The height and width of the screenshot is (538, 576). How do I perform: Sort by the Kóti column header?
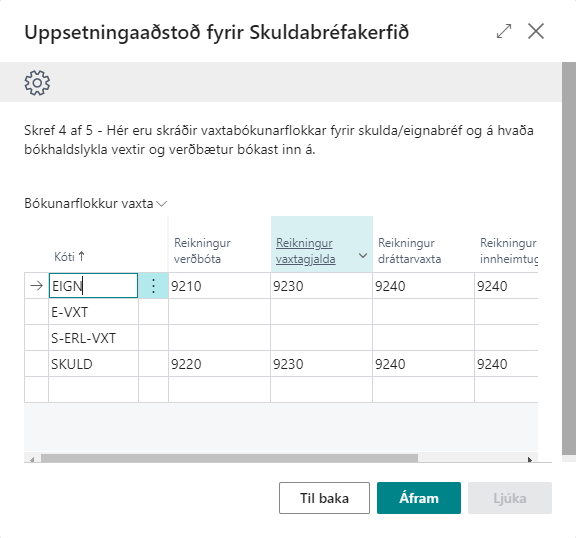[69, 256]
